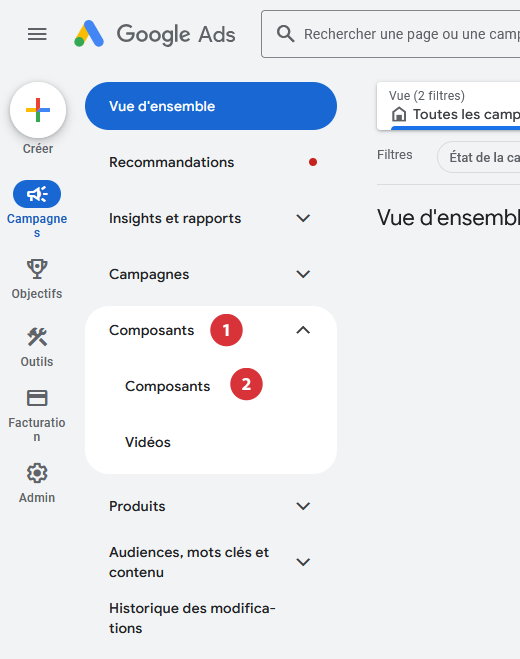The image size is (520, 659).
Task: Open the Admin gear icon
Action: pyautogui.click(x=37, y=473)
